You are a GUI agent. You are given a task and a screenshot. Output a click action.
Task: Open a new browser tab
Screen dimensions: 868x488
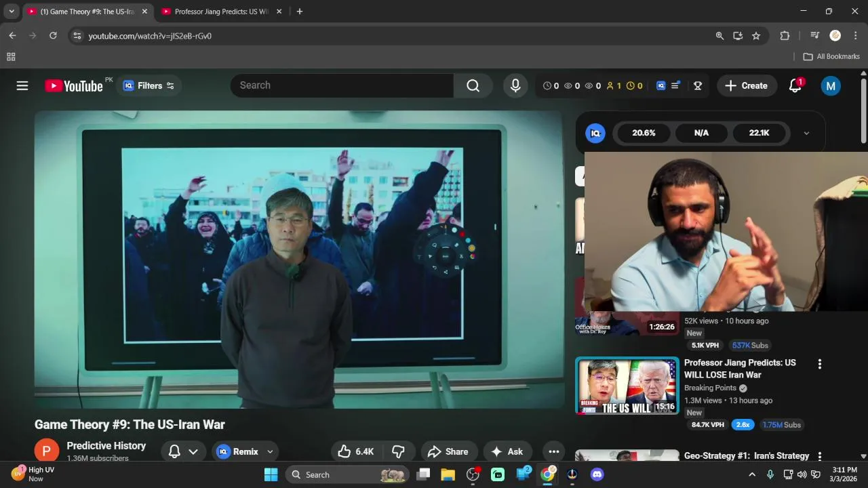point(300,12)
